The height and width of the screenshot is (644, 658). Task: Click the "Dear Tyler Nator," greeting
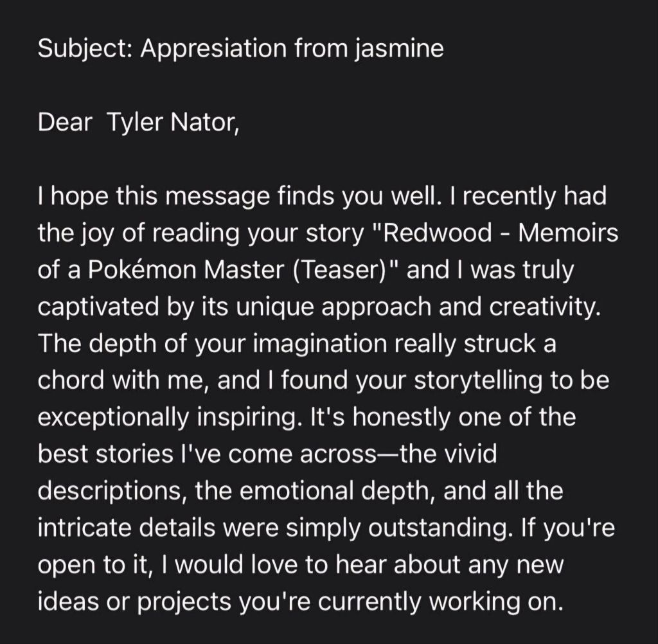click(x=138, y=122)
